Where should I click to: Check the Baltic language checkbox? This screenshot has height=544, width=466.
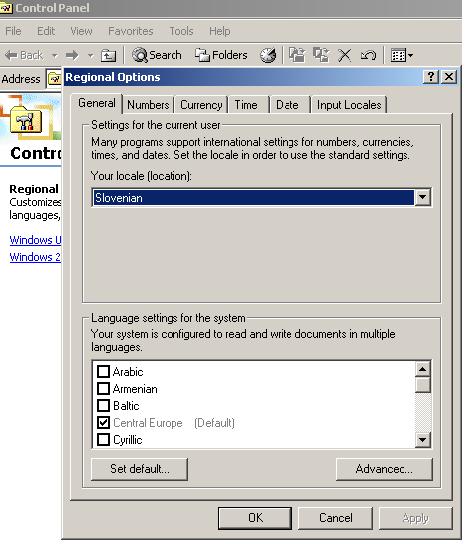point(103,405)
